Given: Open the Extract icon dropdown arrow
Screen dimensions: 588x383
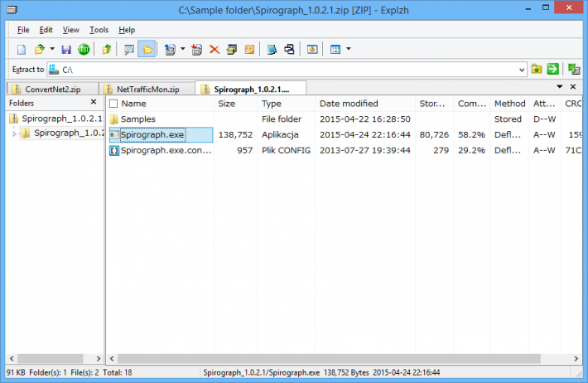Looking at the screenshot, I should (x=183, y=49).
